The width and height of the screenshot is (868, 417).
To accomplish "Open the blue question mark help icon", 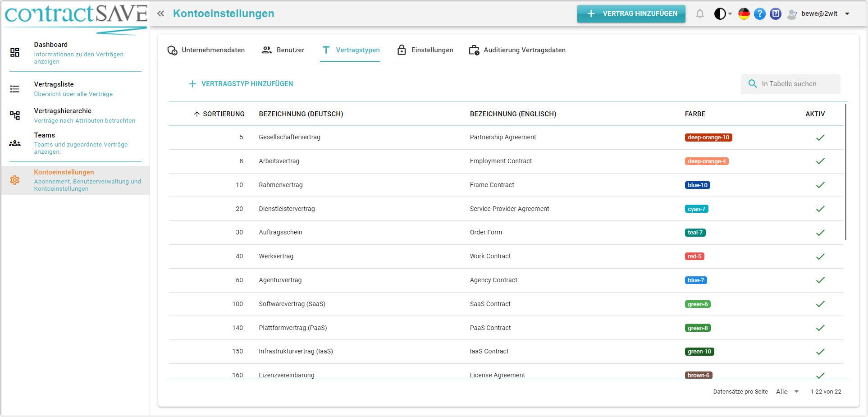I will (x=760, y=14).
